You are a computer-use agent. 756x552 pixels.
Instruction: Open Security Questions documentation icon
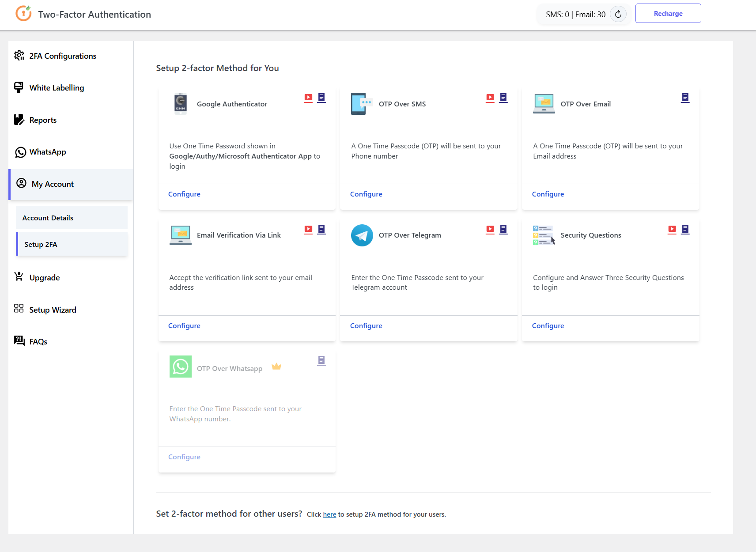[685, 229]
